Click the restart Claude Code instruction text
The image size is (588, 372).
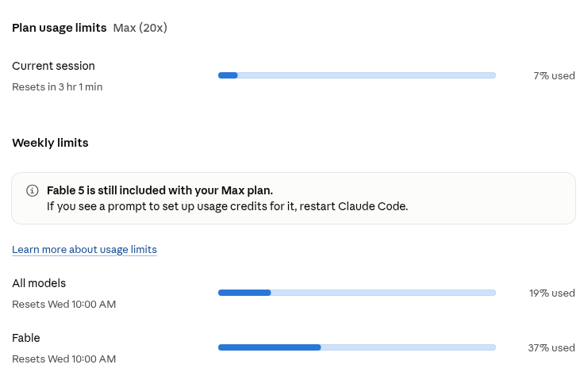coord(227,206)
